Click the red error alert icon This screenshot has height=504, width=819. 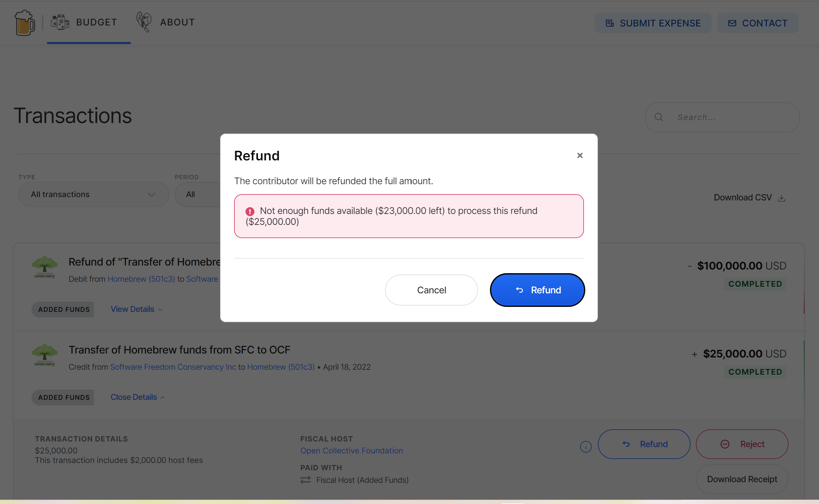click(250, 211)
